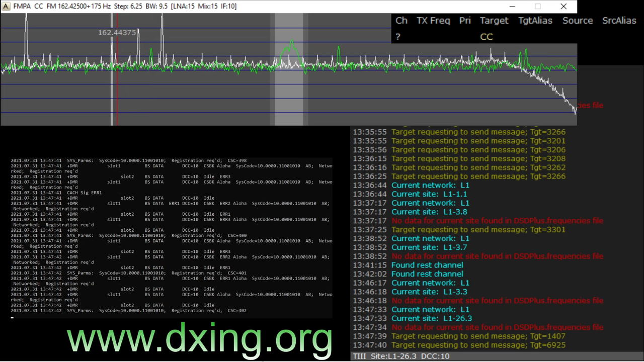Screen dimensions: 644x362
Task: Select the TX Freq column header
Action: [x=433, y=21]
